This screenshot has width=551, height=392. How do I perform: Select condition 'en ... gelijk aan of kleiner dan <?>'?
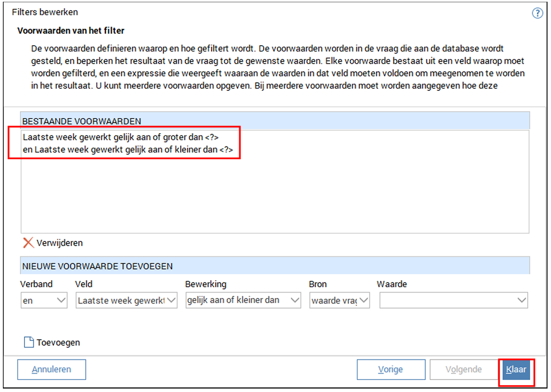128,149
